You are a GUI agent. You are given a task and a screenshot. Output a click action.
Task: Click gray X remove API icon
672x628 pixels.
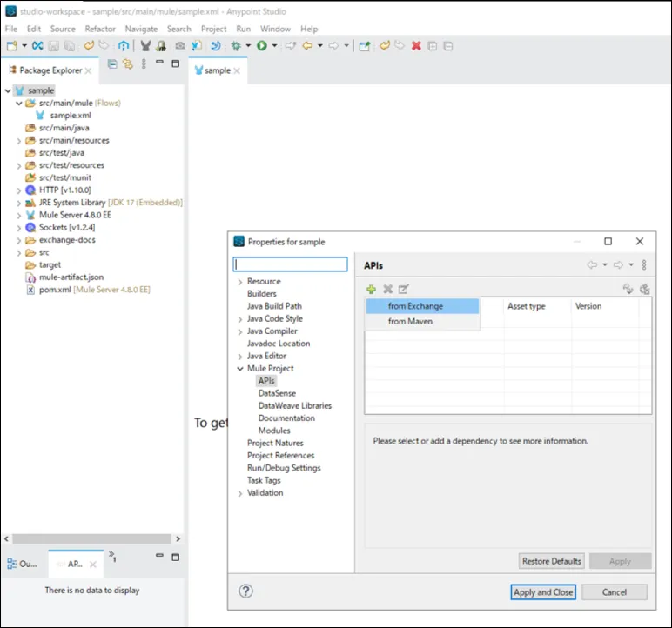pos(388,289)
